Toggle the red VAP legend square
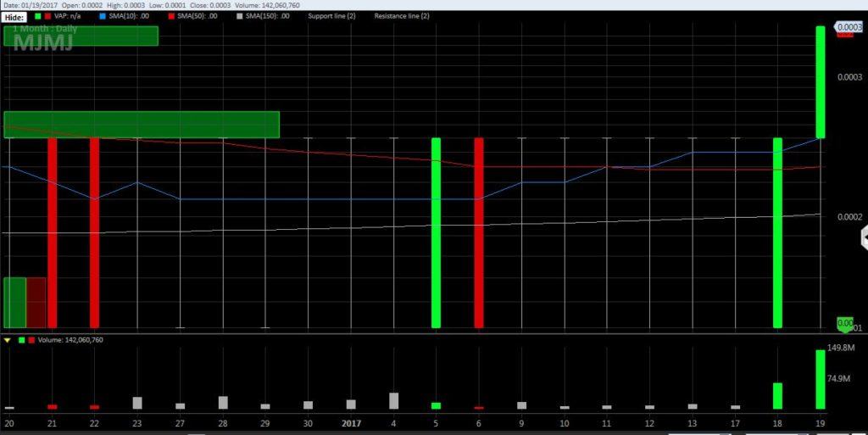Viewport: 868px width, 435px height. click(47, 16)
